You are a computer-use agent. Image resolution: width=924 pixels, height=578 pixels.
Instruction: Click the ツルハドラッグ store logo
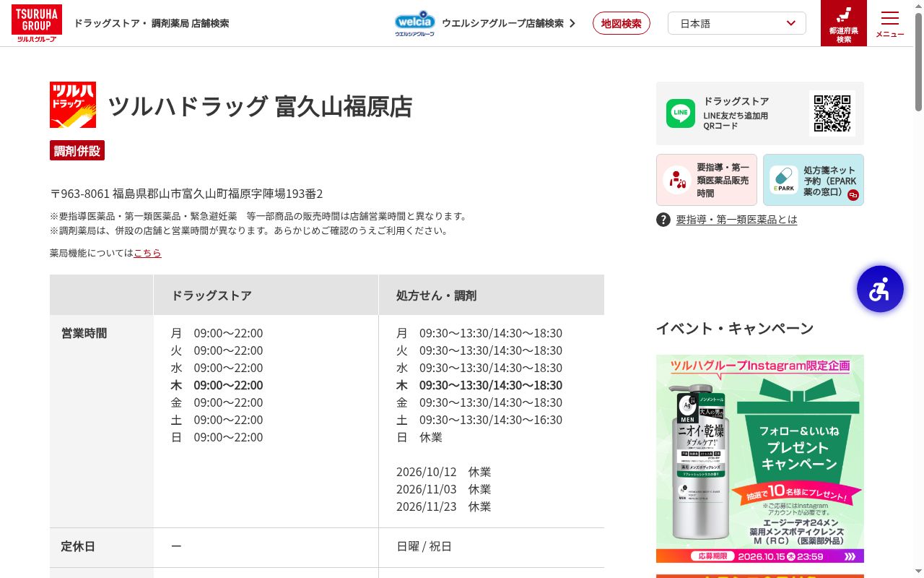pos(73,105)
